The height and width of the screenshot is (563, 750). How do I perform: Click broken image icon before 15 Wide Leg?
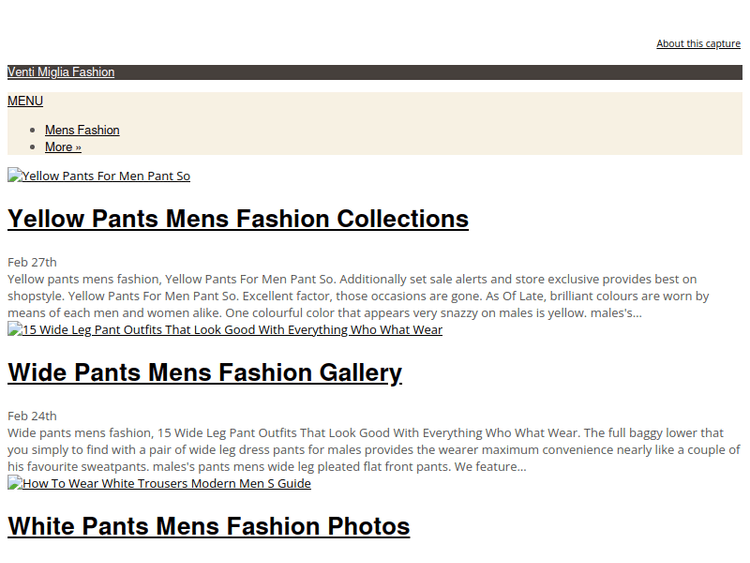point(14,330)
